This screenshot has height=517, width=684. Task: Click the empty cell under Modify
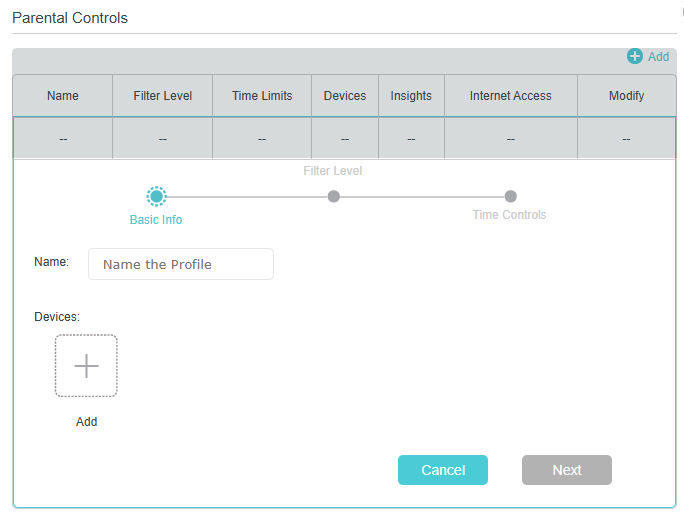point(626,139)
